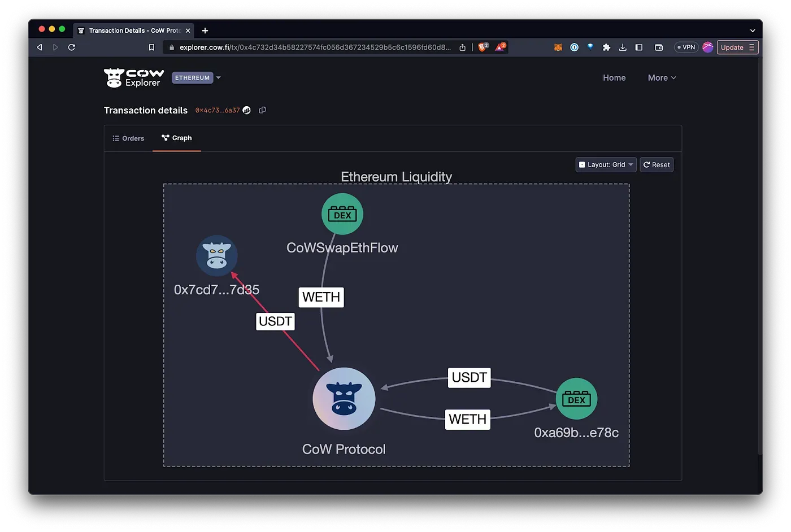
Task: Go back in browser history
Action: click(x=40, y=47)
